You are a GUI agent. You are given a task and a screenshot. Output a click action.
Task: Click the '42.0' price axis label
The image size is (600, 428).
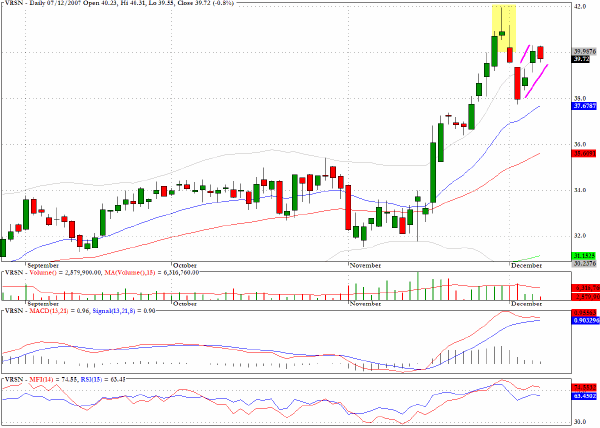click(580, 7)
